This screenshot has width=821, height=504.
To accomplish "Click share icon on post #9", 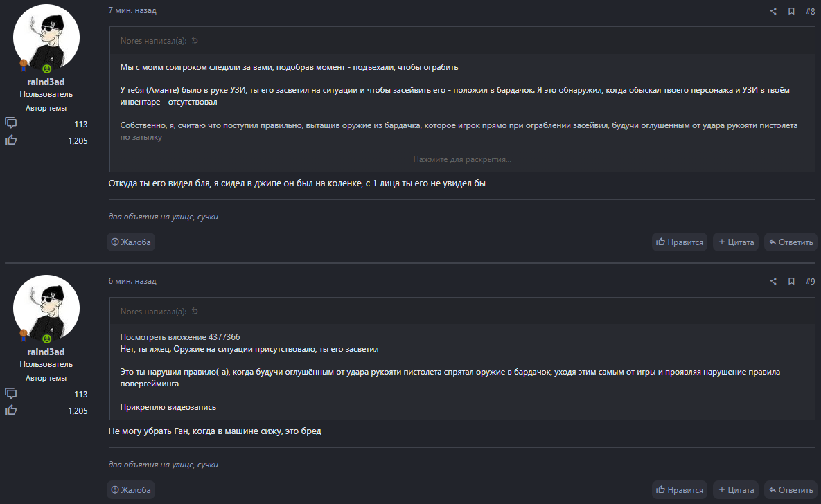I will pyautogui.click(x=773, y=282).
